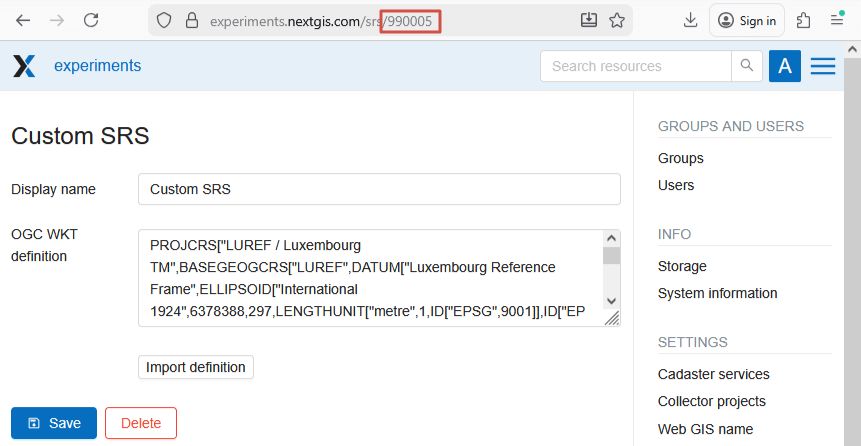Save the Custom SRS

coord(54,423)
